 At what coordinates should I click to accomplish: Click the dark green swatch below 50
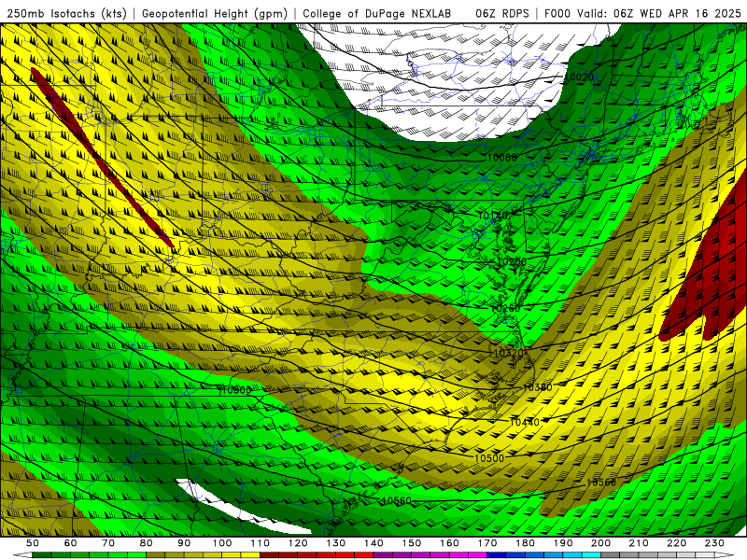(x=41, y=555)
